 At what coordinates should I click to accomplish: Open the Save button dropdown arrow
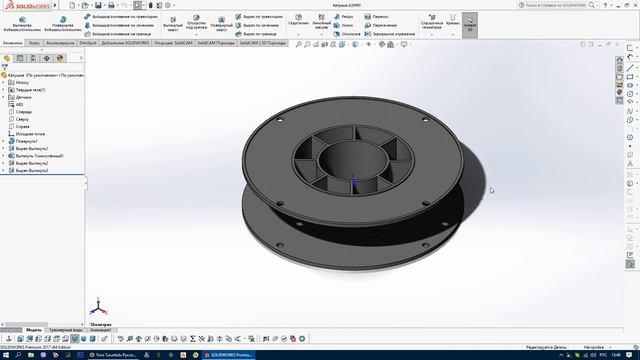point(104,5)
